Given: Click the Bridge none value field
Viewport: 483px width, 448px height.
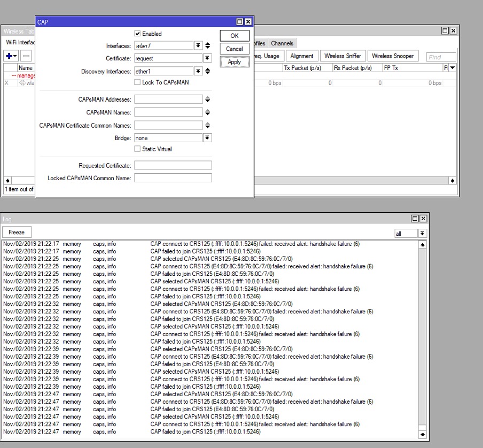Looking at the screenshot, I should click(168, 138).
